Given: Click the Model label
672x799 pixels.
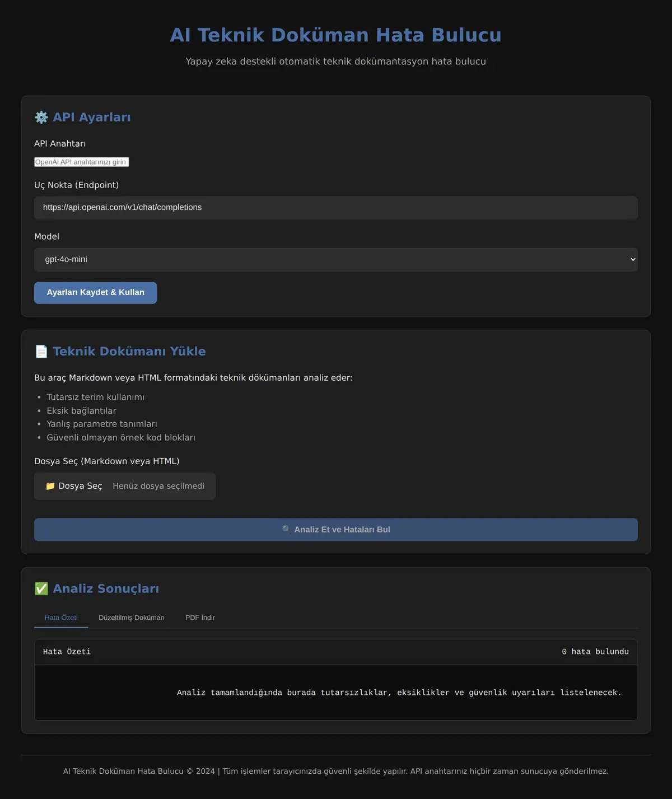Looking at the screenshot, I should (x=46, y=236).
